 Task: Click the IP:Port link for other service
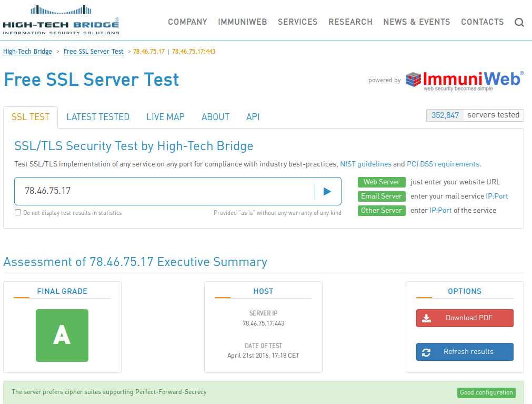click(x=441, y=211)
